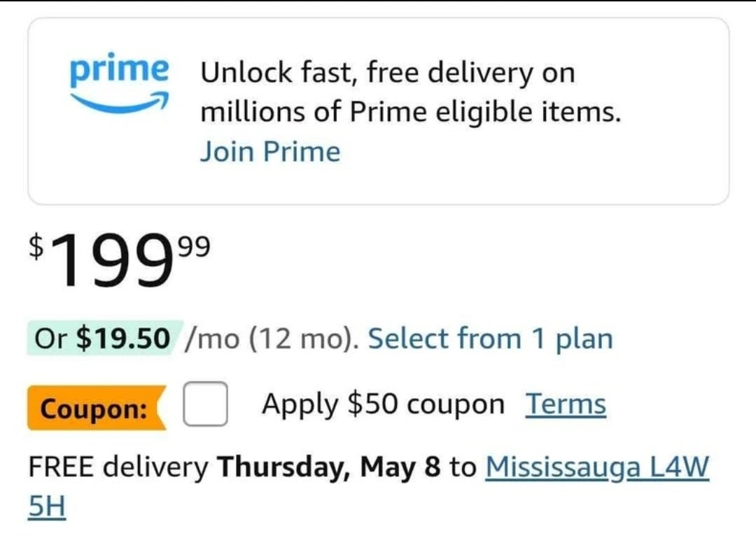Image resolution: width=756 pixels, height=540 pixels.
Task: Click the prime smile arrow icon
Action: point(119,102)
